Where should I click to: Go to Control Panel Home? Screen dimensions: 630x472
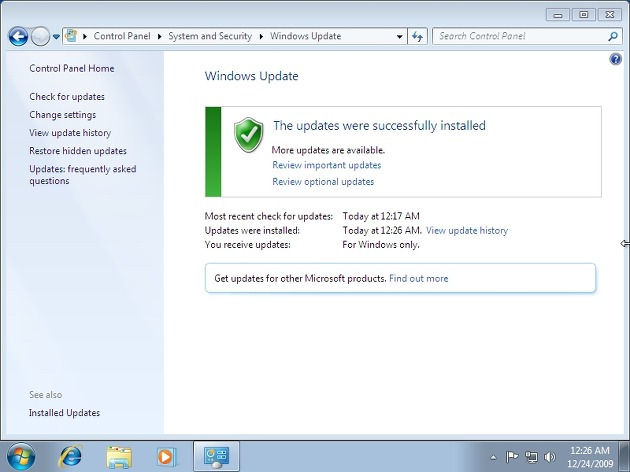click(x=72, y=68)
